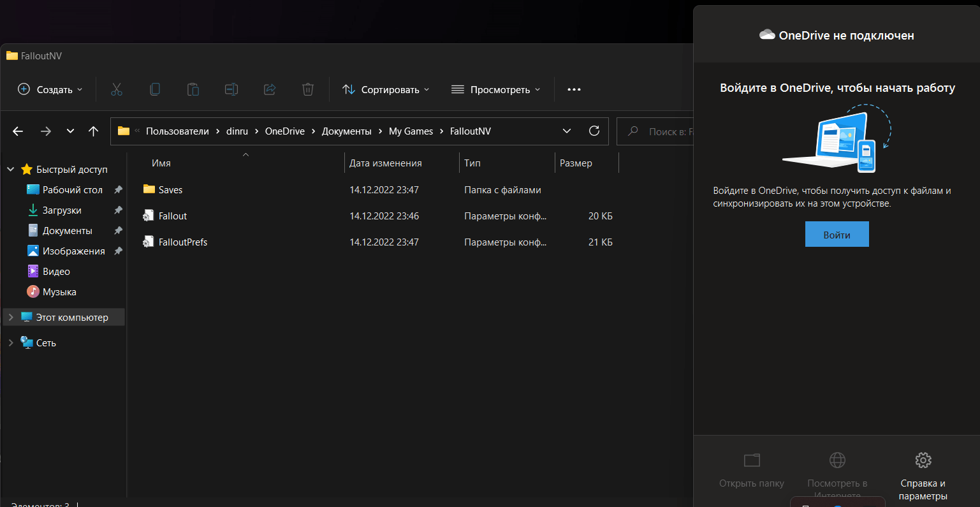Go back with the left arrow
This screenshot has height=507, width=980.
pyautogui.click(x=18, y=131)
